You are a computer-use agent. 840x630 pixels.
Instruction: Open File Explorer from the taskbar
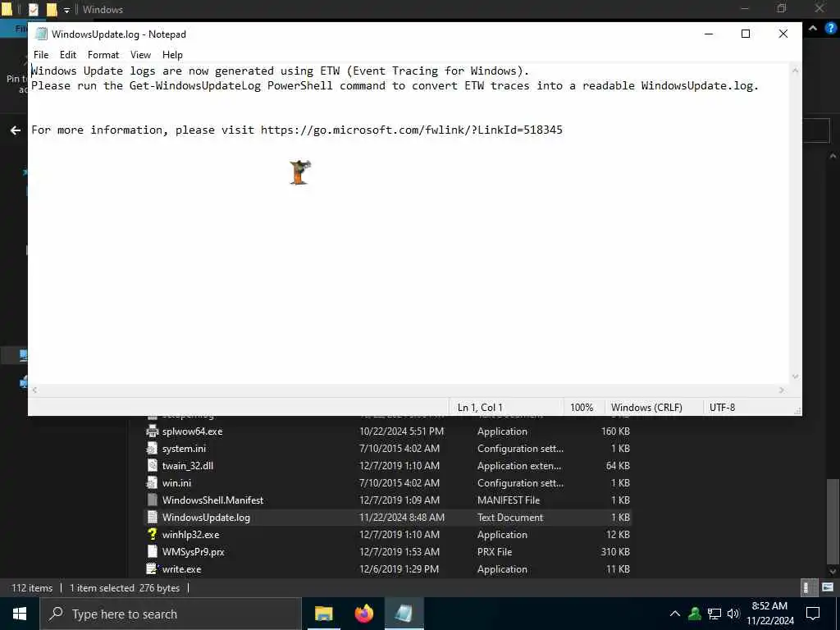pyautogui.click(x=323, y=614)
